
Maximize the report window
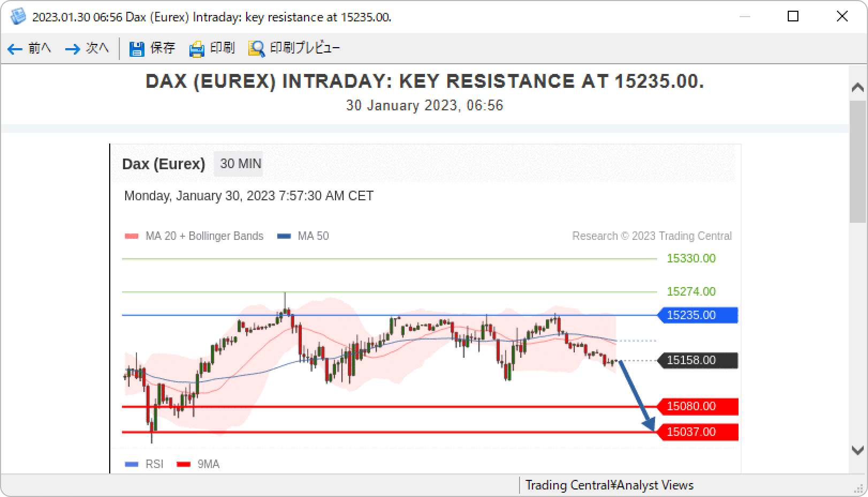pyautogui.click(x=793, y=17)
